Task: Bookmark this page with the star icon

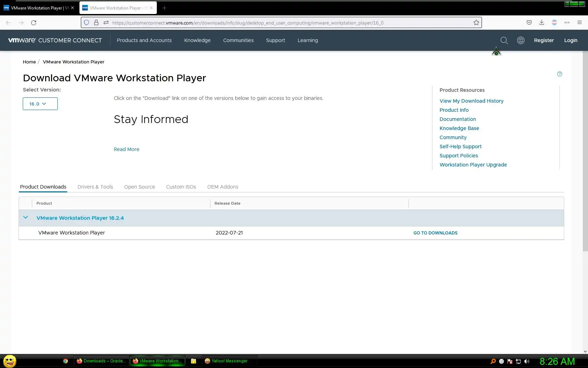Action: pyautogui.click(x=476, y=23)
